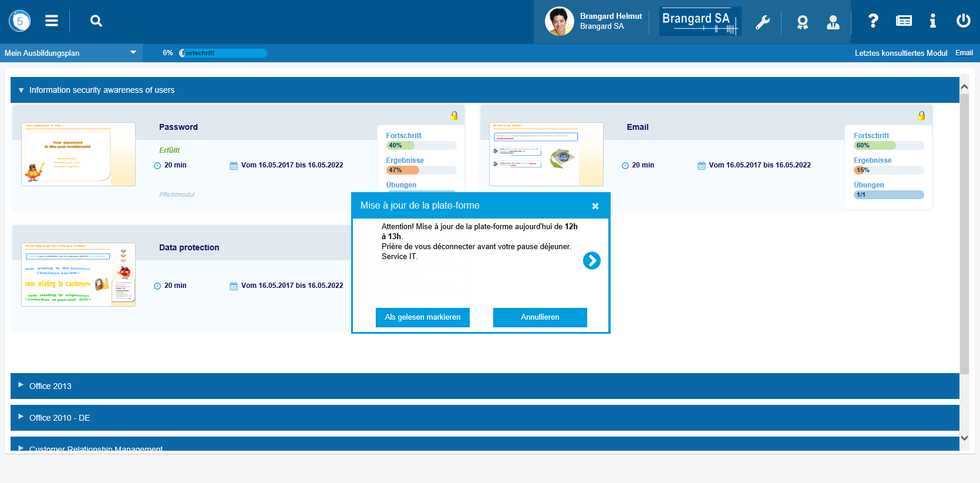The image size is (980, 483).
Task: Open help via question mark icon
Action: [x=873, y=21]
